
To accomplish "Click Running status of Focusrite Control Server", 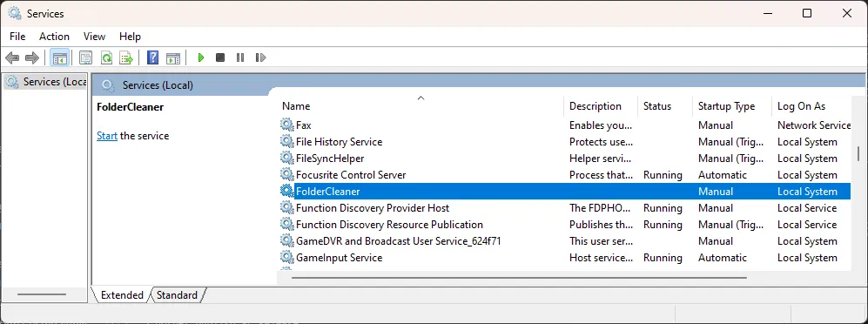I will pyautogui.click(x=663, y=175).
